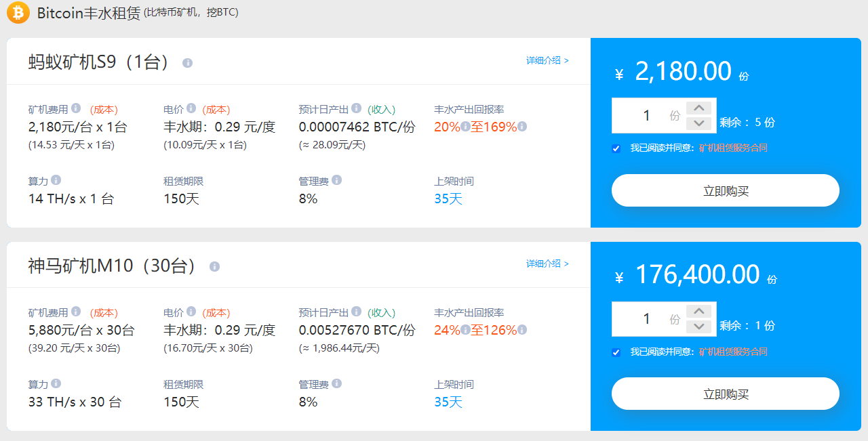Image resolution: width=868 pixels, height=441 pixels.
Task: Select the 2,180元/台 x 1台 fee text
Action: tap(78, 127)
